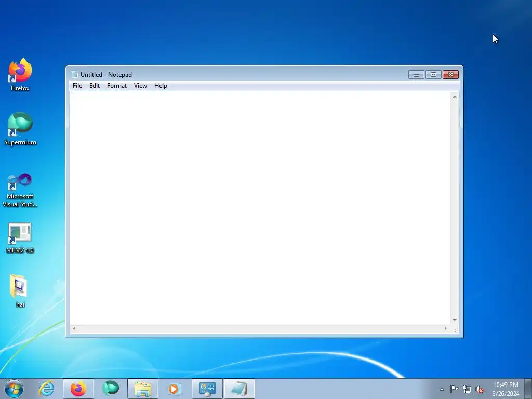Launch Windows Media Player from taskbar

[x=175, y=389]
